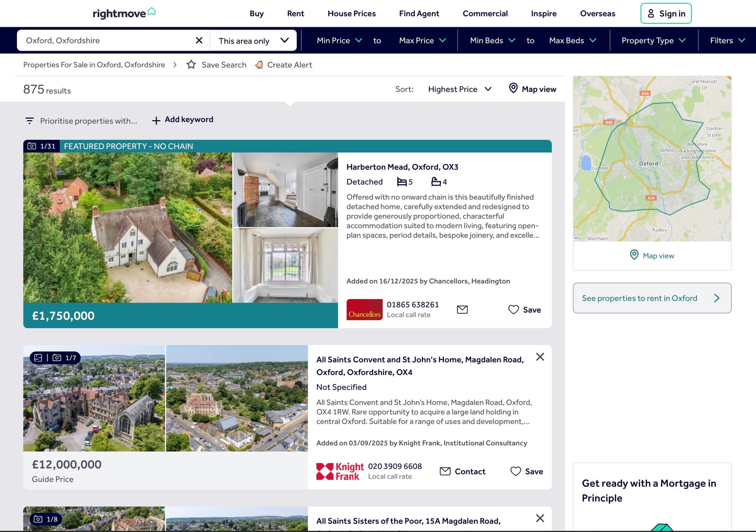Email agent for the Harberton Mead listing
Screen dimensions: 756x532
[462, 310]
